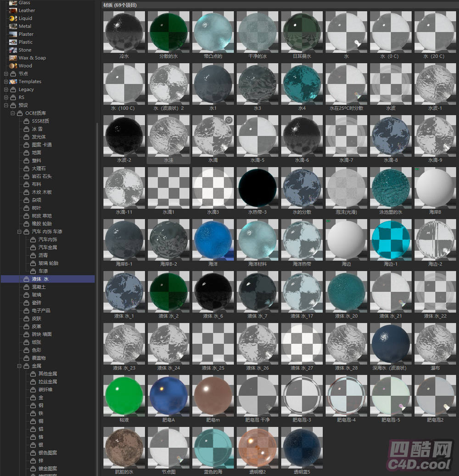Toggle the favorite heart on 水滴 material
The width and height of the screenshot is (459, 476).
click(x=229, y=120)
